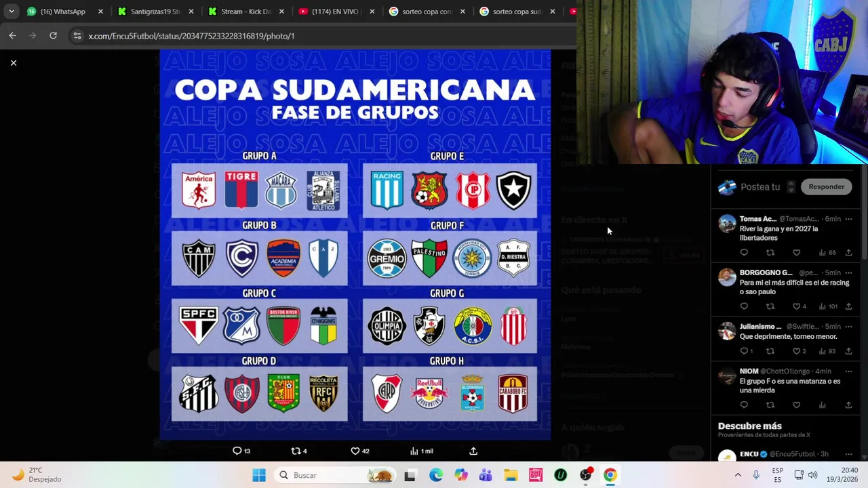The image size is (868, 488).
Task: Open the volume control in tray
Action: pyautogui.click(x=813, y=475)
